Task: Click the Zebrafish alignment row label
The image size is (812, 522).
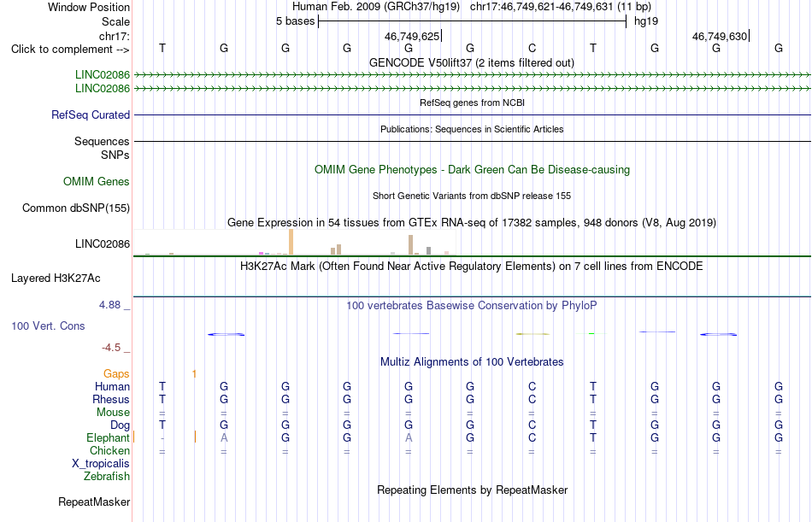Action: coord(107,477)
